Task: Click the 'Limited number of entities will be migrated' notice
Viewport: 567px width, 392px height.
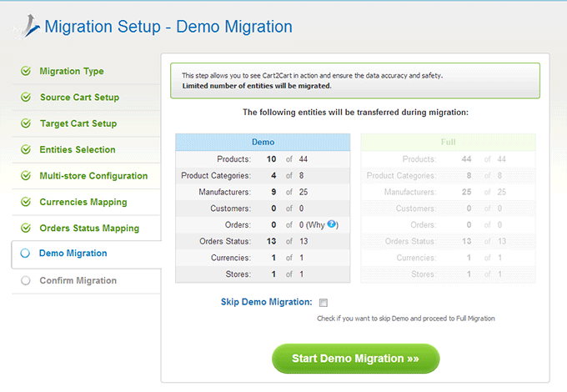Action: tap(256, 86)
